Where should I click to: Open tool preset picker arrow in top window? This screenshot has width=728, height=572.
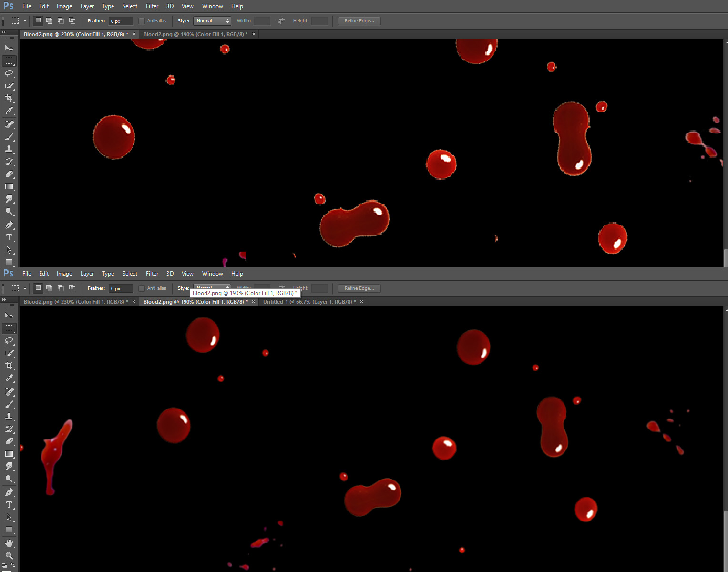(x=25, y=21)
